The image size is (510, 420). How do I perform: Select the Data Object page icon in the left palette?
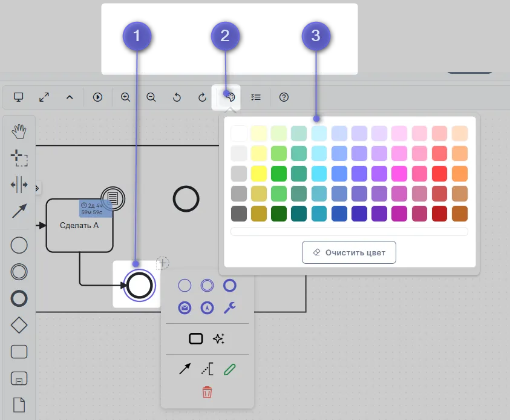tap(19, 404)
